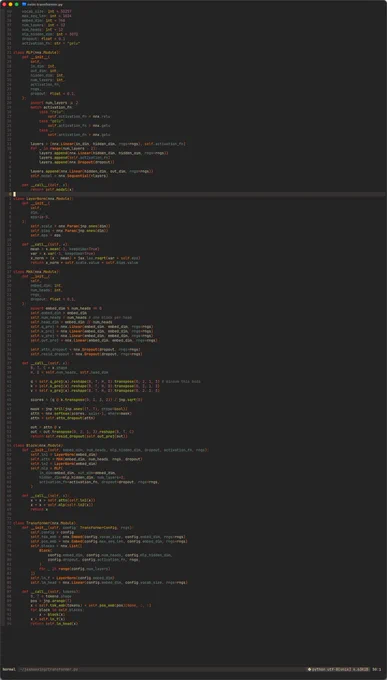Click the 'self.lm_head = nnx.Linear' line
The height and width of the screenshot is (680, 387).
point(109,582)
